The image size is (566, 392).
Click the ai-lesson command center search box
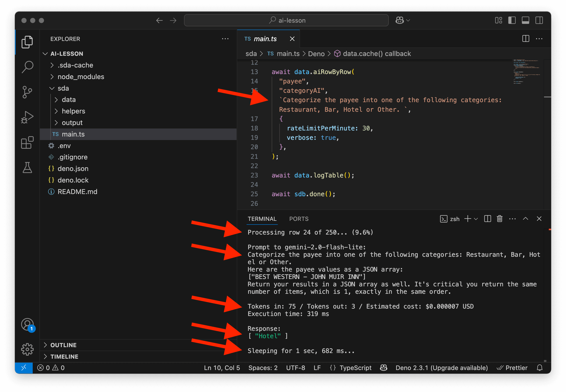pos(286,20)
